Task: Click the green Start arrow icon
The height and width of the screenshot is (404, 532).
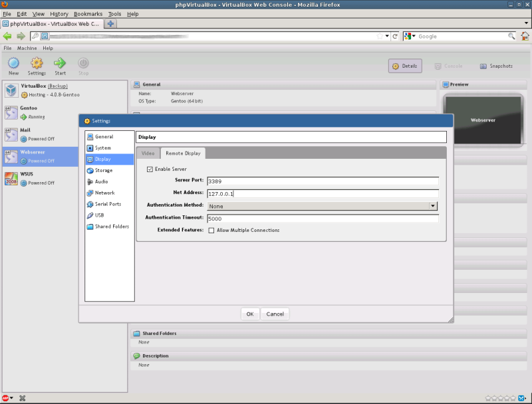Action: click(x=60, y=63)
